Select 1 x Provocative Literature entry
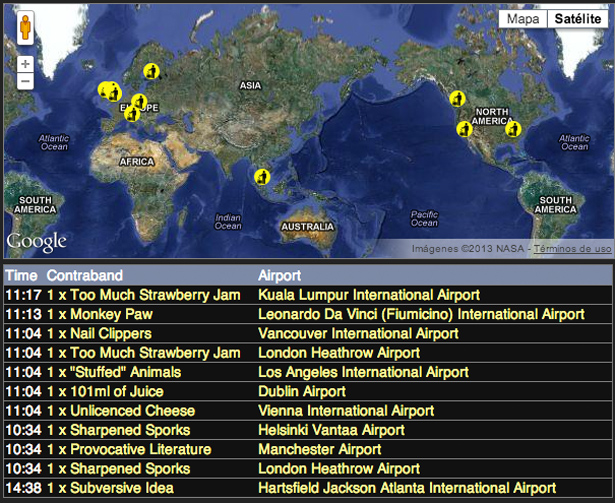 (129, 449)
